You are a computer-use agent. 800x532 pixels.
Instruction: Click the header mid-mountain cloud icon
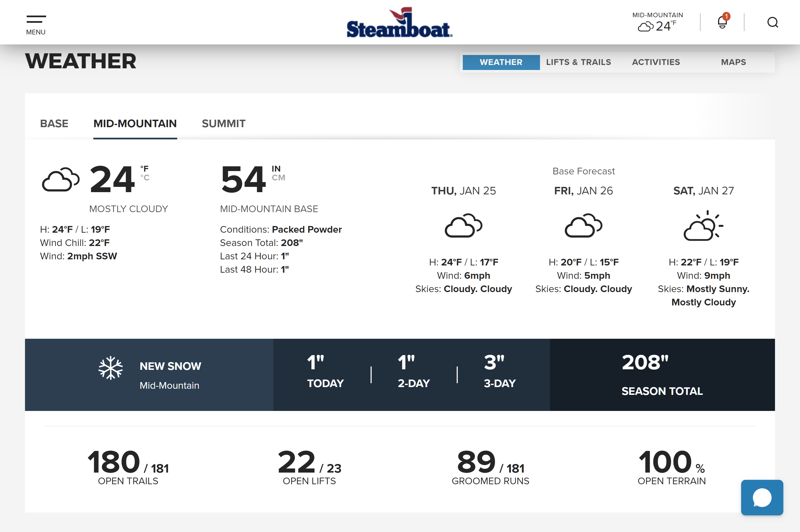[x=645, y=26]
